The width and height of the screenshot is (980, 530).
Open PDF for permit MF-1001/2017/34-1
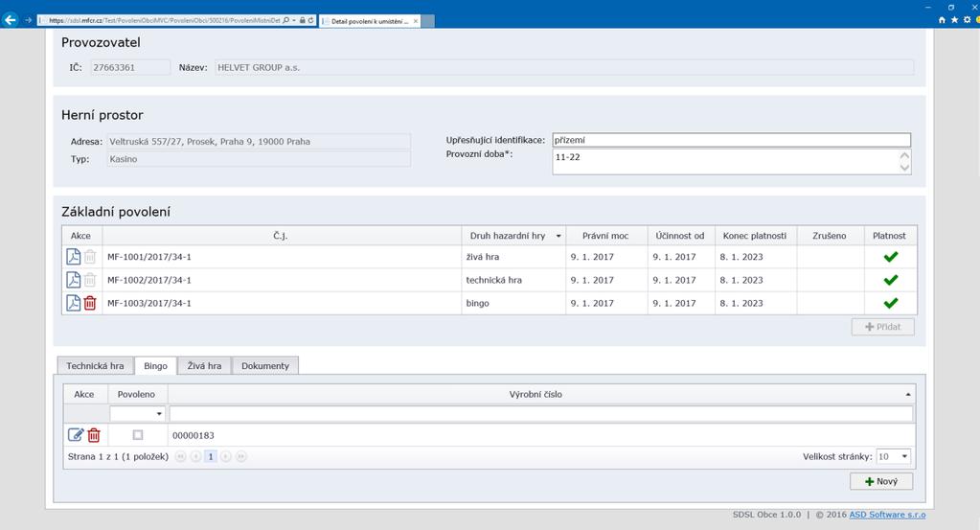point(73,256)
